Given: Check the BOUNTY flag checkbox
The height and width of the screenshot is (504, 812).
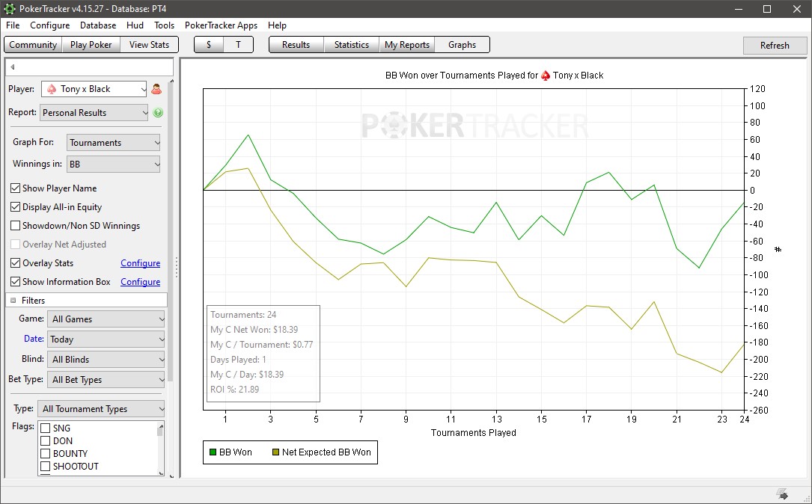Looking at the screenshot, I should click(x=45, y=453).
